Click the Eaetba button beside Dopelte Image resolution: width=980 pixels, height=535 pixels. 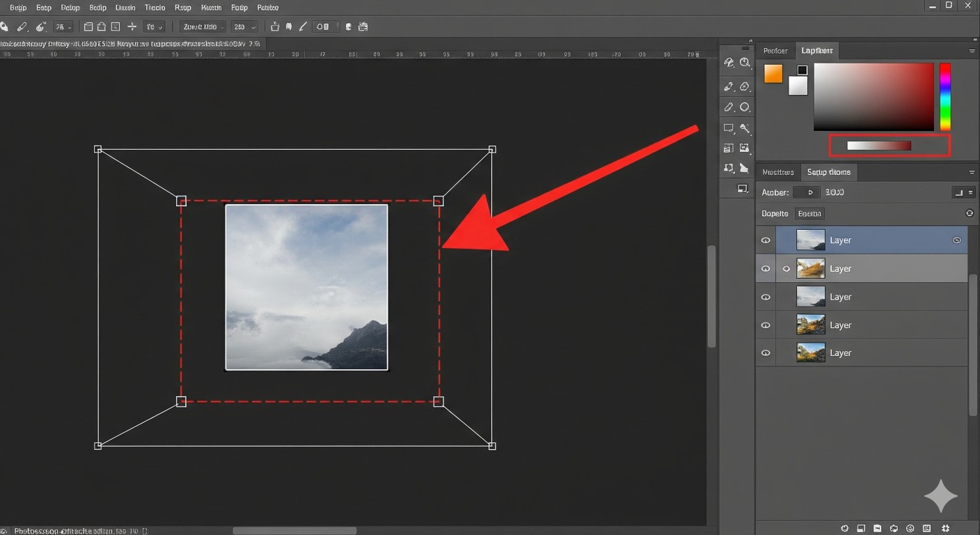coord(809,214)
